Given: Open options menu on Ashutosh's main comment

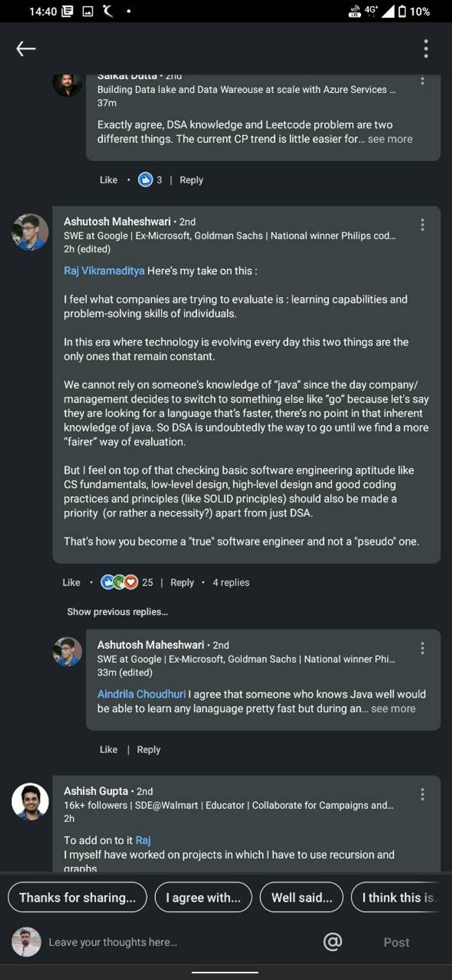Looking at the screenshot, I should coord(422,224).
